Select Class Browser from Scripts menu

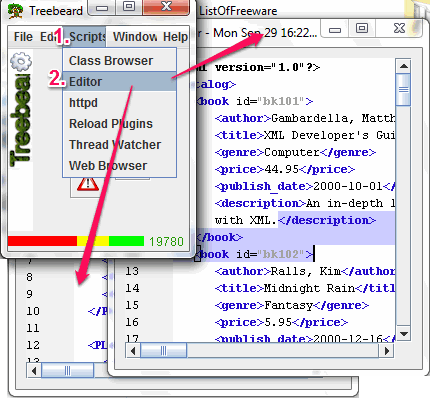(119, 61)
